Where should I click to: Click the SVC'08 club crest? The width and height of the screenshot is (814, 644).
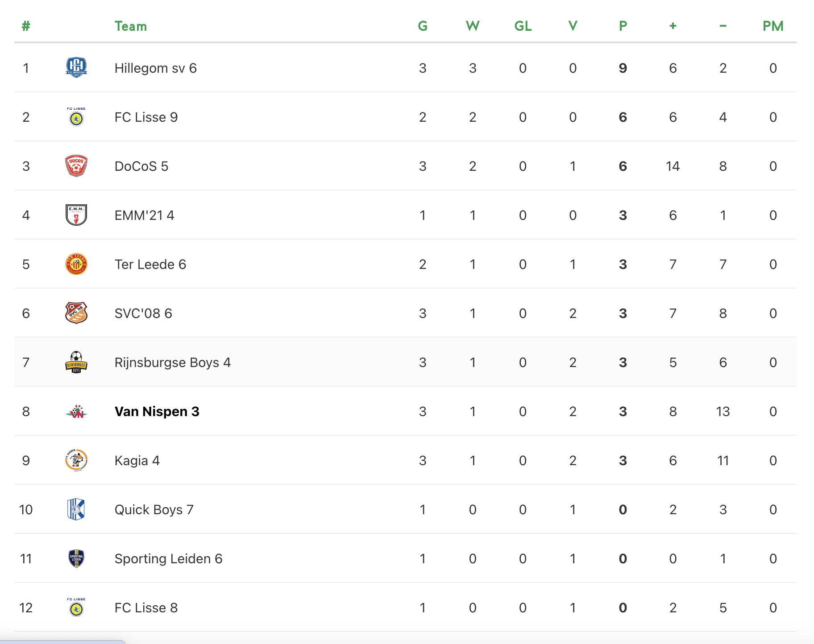click(x=76, y=313)
